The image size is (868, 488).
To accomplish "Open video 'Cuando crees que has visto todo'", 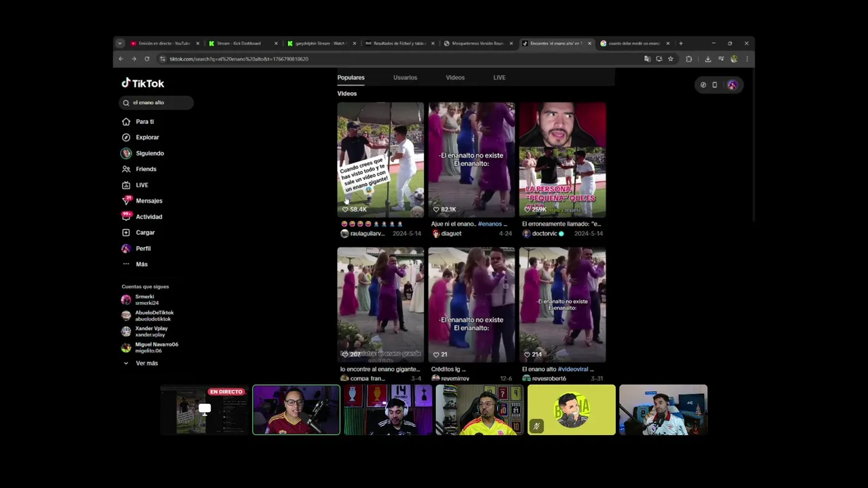I will (380, 160).
